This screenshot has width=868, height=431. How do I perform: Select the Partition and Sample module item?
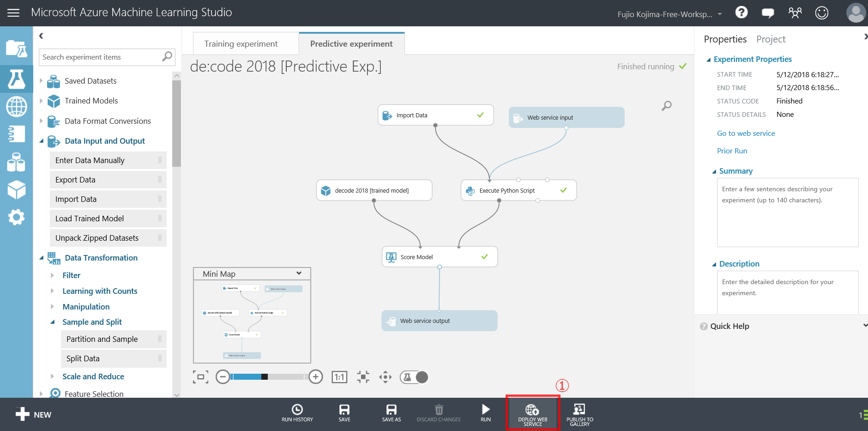[114, 339]
